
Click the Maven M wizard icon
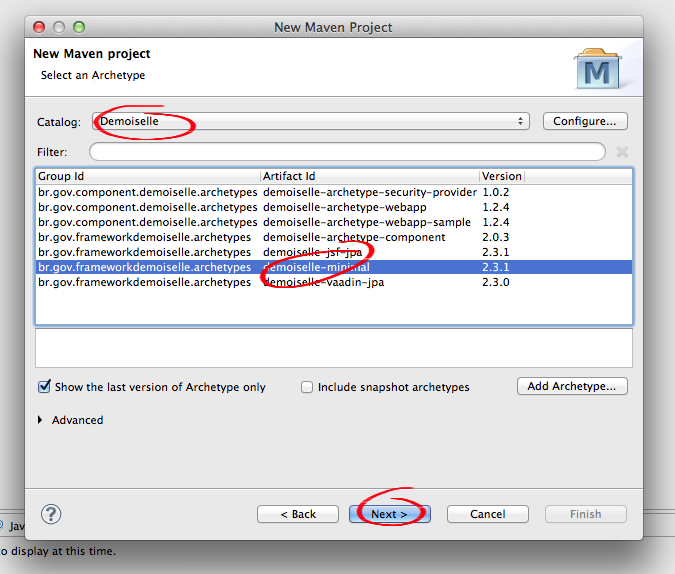tap(598, 69)
